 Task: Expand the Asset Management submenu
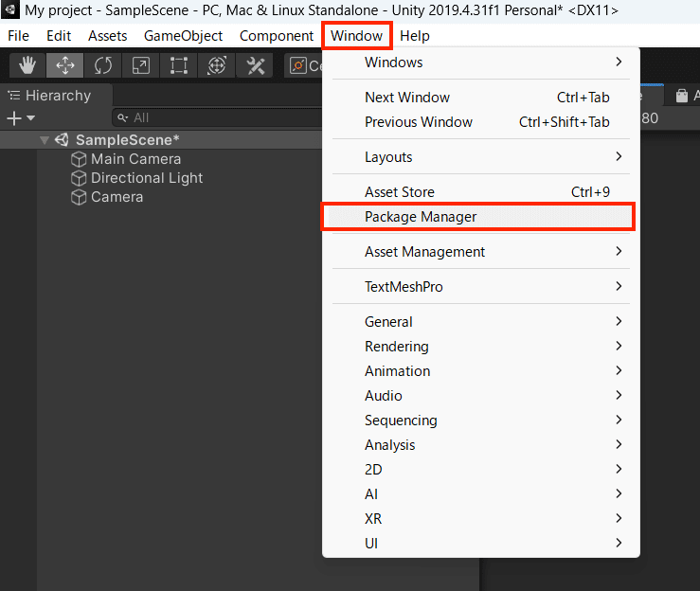[x=481, y=252]
